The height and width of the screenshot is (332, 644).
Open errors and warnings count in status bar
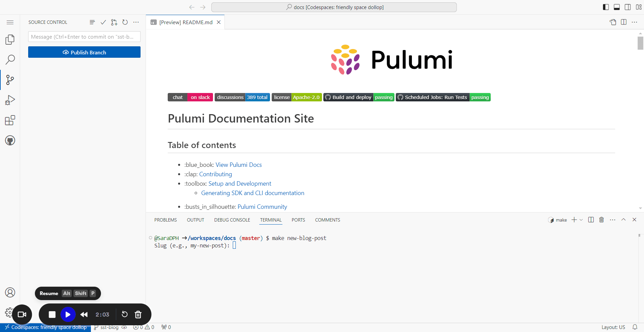[x=144, y=327]
